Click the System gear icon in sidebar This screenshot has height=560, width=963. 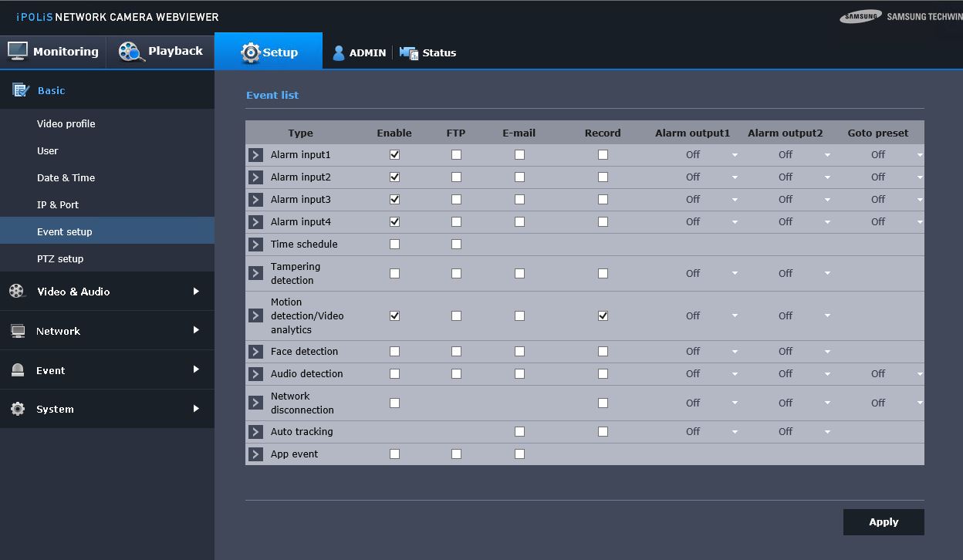pos(17,409)
